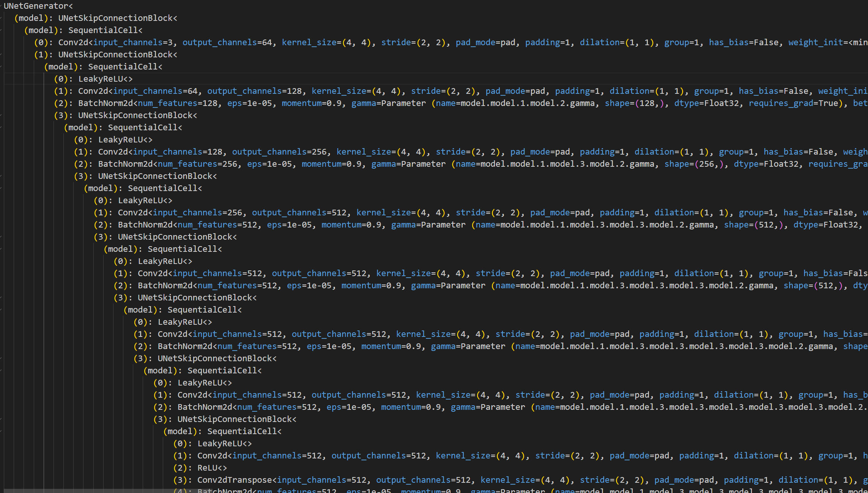Viewport: 868px width, 493px height.
Task: Click name=model.model.1.model.3.model.3.model.2.gamma
Action: [595, 225]
